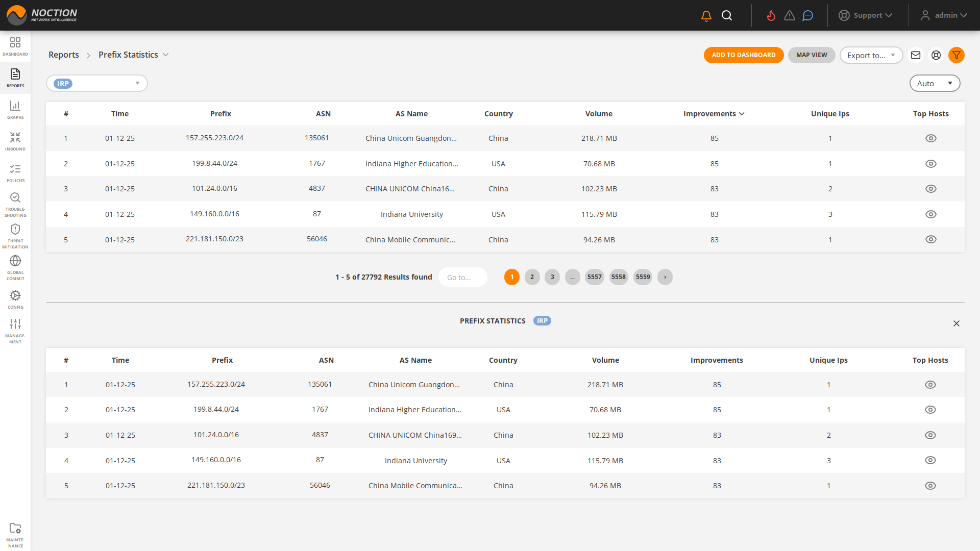Screen dimensions: 980x551
Task: Click the orange filter funnel icon
Action: click(x=956, y=55)
